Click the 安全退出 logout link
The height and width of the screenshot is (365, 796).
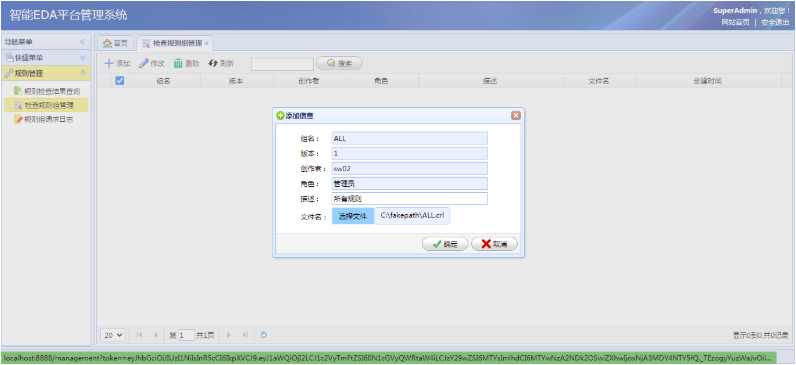775,22
